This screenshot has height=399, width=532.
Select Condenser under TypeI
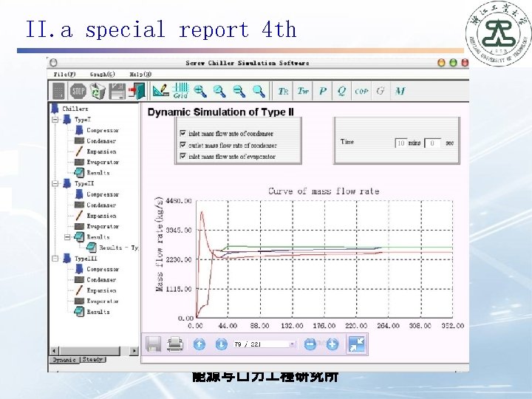pos(101,141)
